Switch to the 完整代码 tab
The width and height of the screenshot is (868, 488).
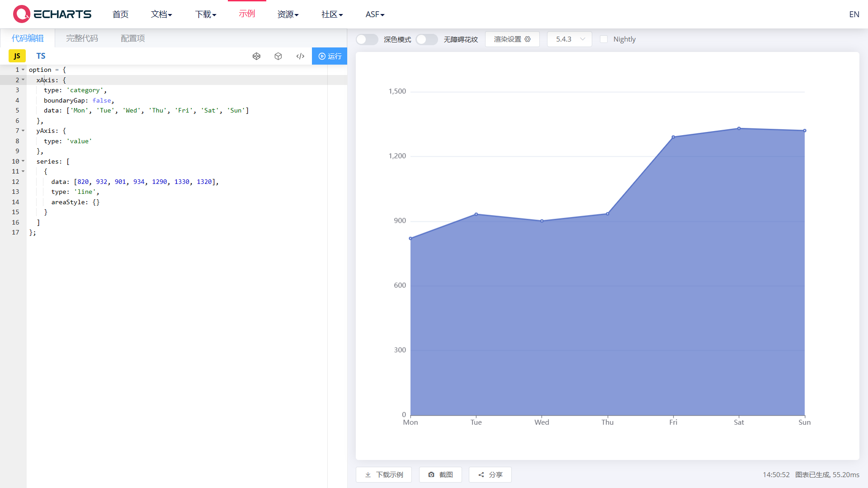click(x=82, y=38)
